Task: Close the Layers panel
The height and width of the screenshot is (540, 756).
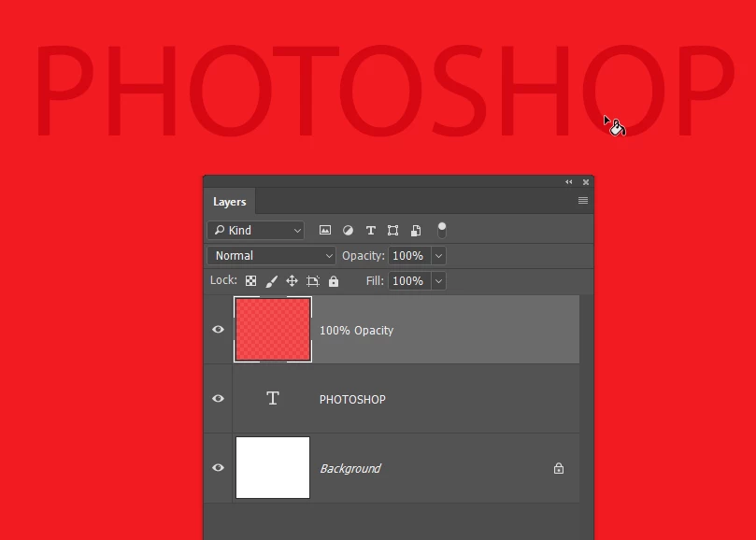Action: click(586, 182)
